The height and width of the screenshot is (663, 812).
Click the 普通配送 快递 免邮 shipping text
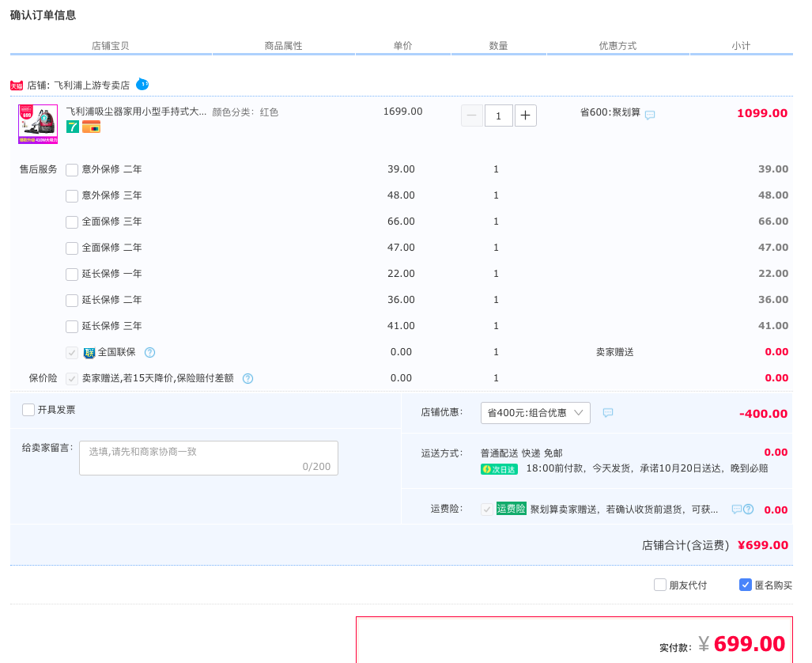pos(522,453)
